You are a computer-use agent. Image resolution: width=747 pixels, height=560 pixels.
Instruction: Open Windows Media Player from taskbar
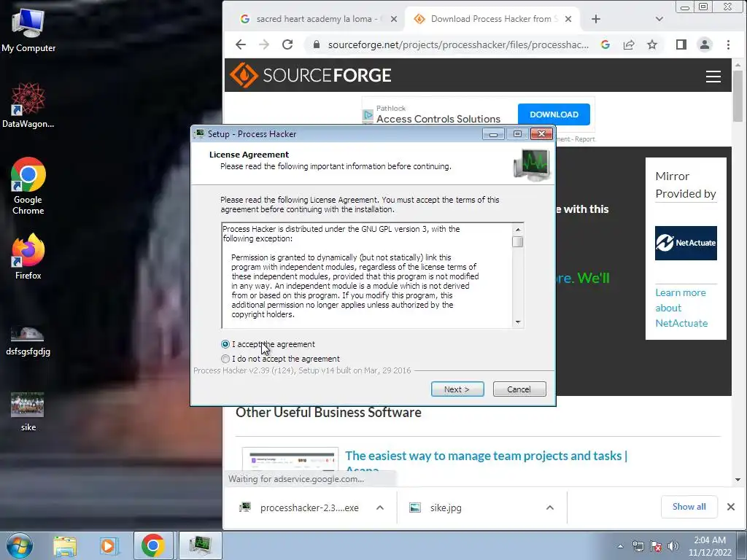[x=109, y=545]
